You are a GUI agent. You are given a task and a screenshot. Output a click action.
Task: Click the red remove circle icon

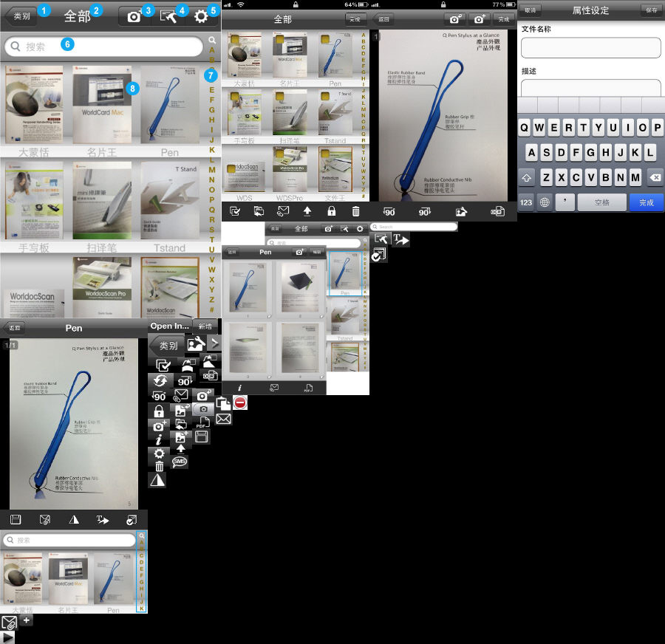coord(240,402)
